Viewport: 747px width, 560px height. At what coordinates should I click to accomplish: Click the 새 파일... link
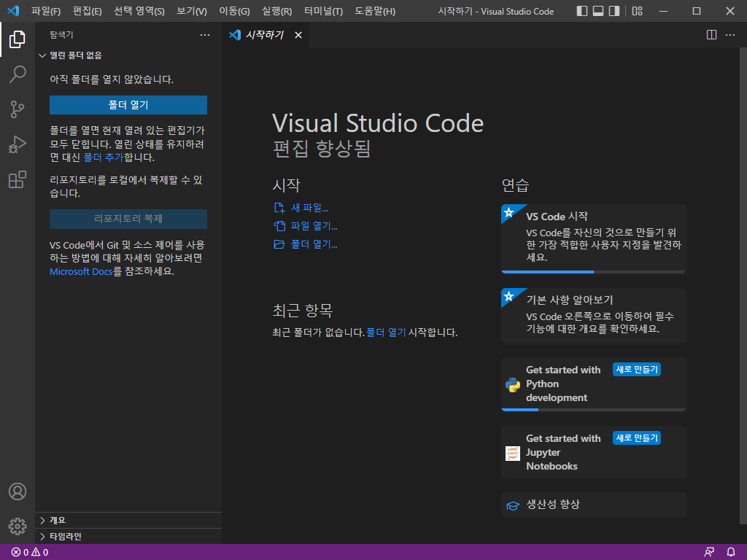(x=309, y=208)
